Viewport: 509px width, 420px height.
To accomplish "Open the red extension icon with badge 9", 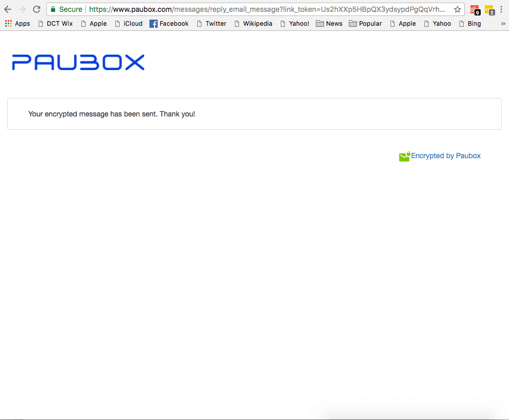I will [x=474, y=10].
